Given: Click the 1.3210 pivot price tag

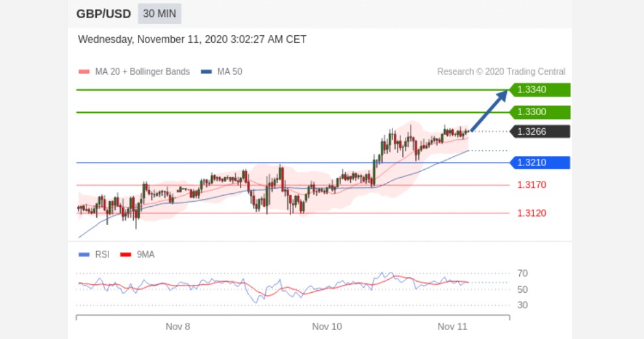Looking at the screenshot, I should point(539,163).
